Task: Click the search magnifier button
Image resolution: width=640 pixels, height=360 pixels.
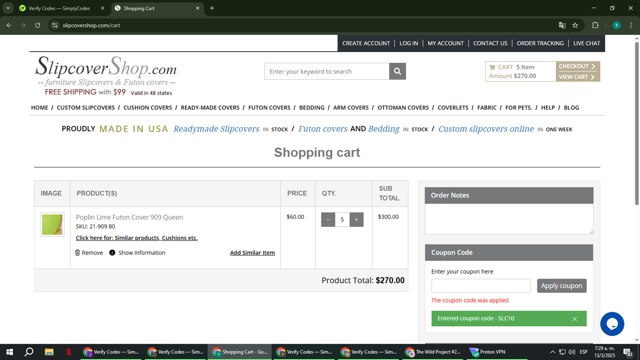Action: [x=397, y=71]
